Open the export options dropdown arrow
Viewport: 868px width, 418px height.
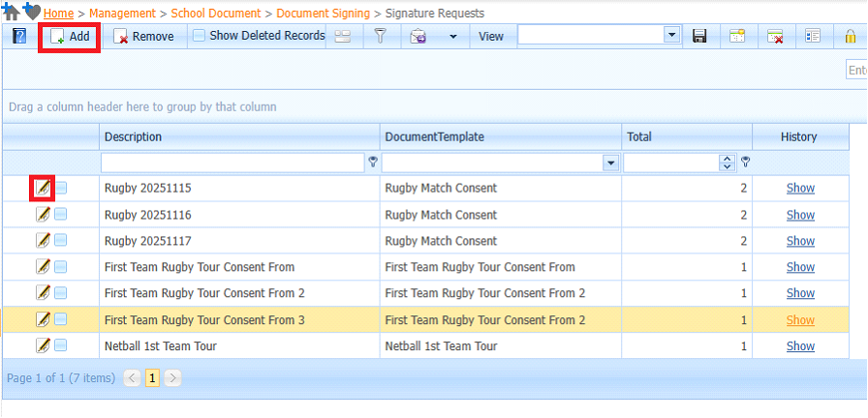tap(452, 37)
